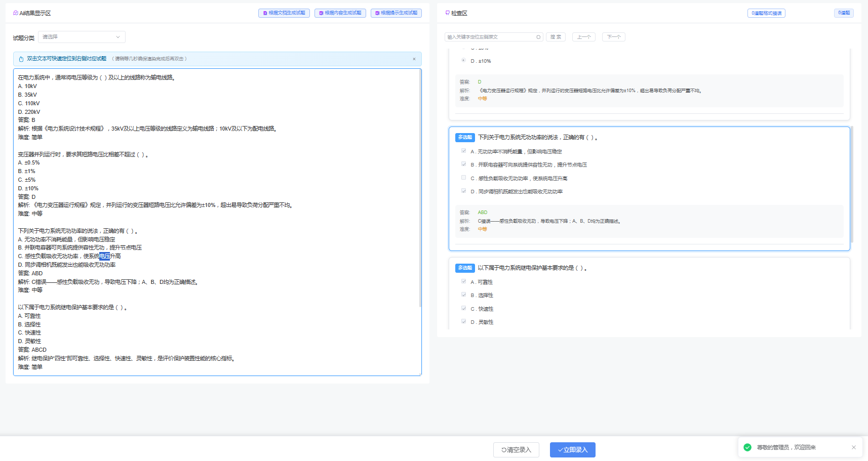
Task: Toggle checkbox B 选择性
Action: pyautogui.click(x=463, y=295)
